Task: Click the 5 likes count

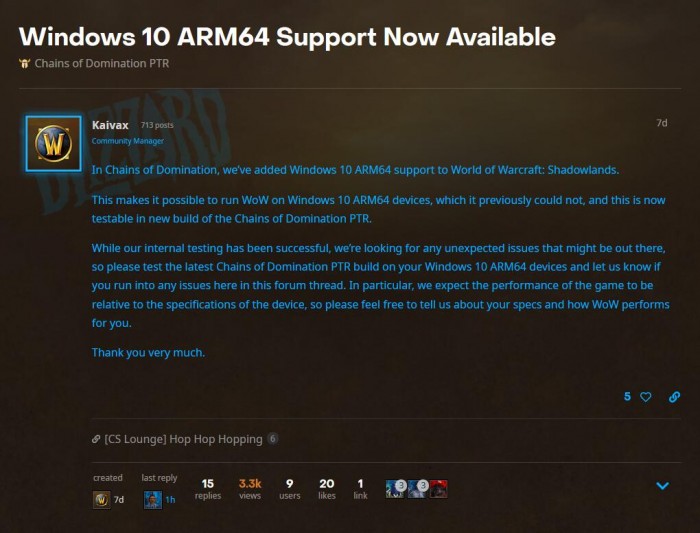Action: [x=627, y=396]
